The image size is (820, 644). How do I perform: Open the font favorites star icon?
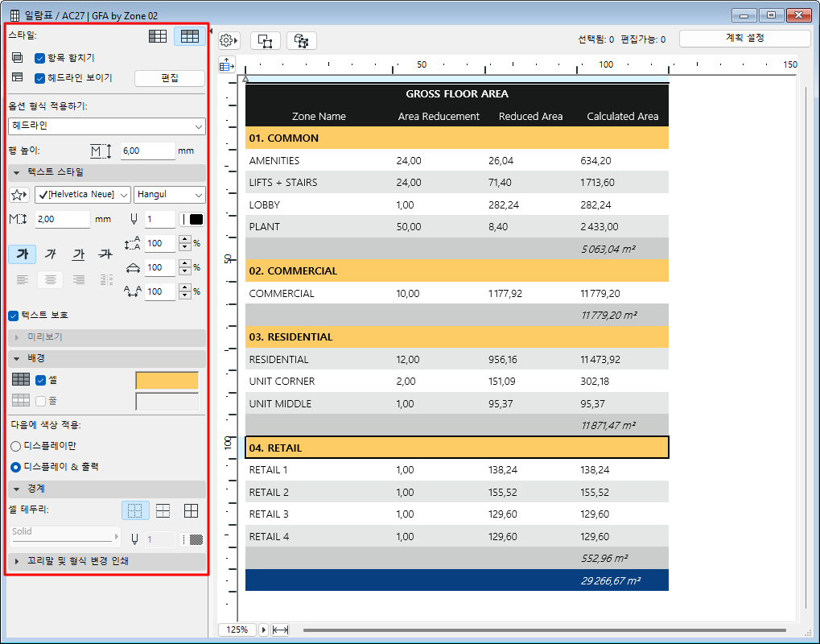(17, 195)
